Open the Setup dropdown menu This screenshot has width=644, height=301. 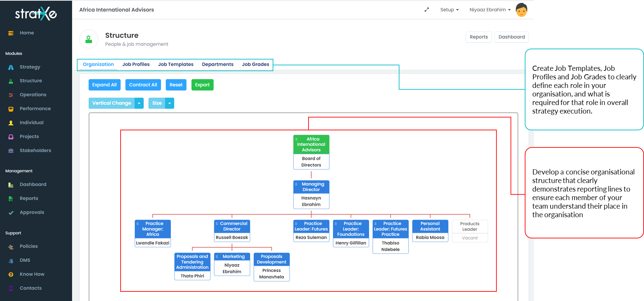click(450, 10)
